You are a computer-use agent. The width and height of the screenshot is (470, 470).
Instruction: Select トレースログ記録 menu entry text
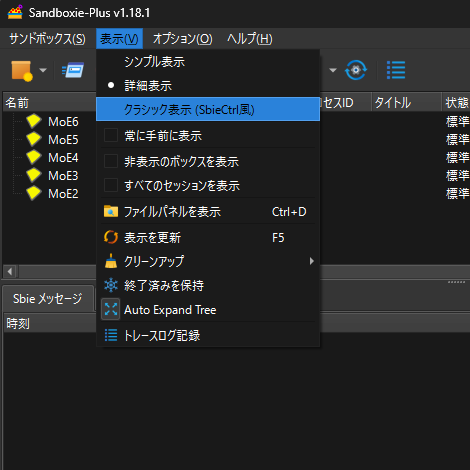[x=162, y=336]
